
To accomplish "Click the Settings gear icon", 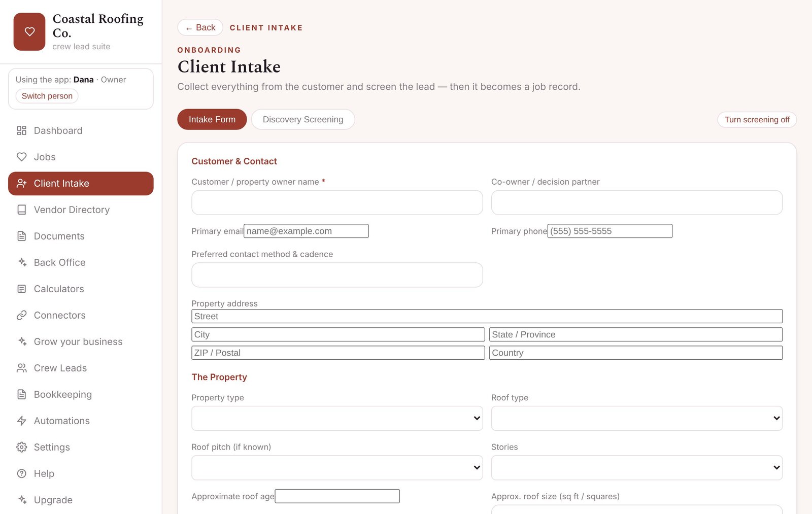I will tap(21, 447).
